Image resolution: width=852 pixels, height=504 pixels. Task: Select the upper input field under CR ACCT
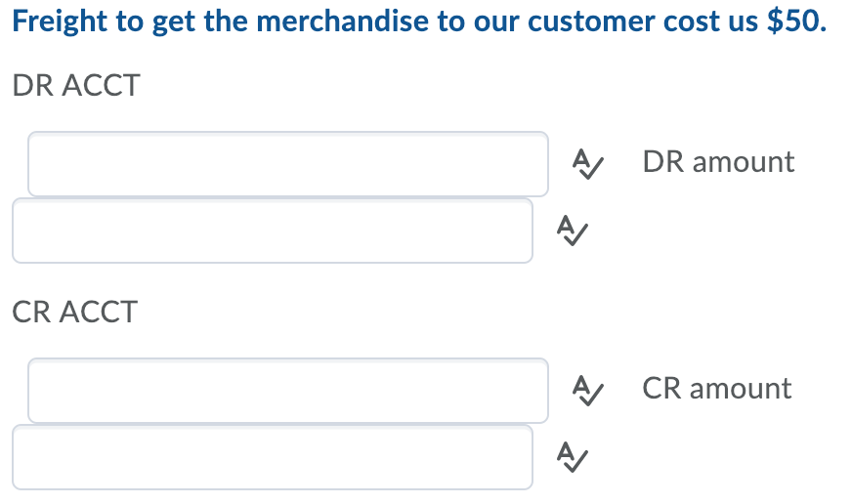coord(287,391)
